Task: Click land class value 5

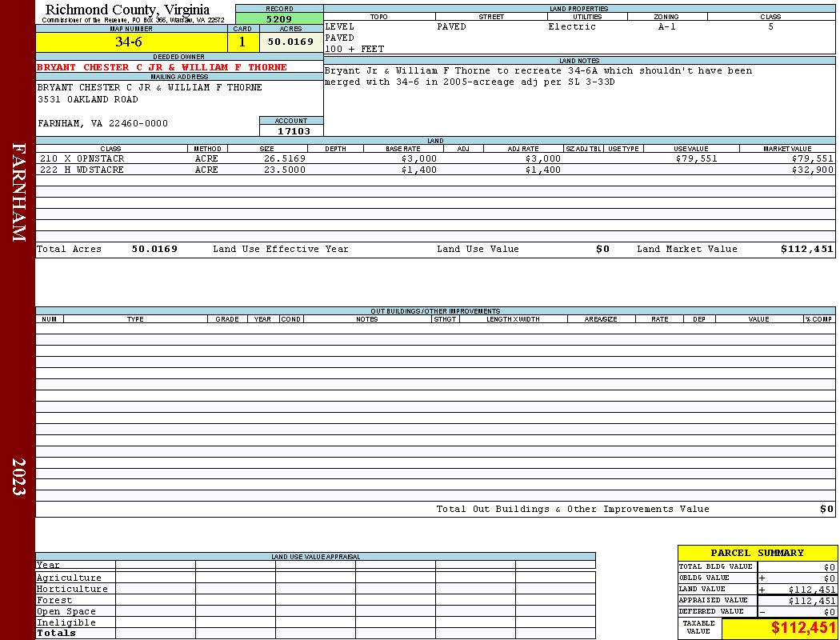Action: tap(771, 26)
